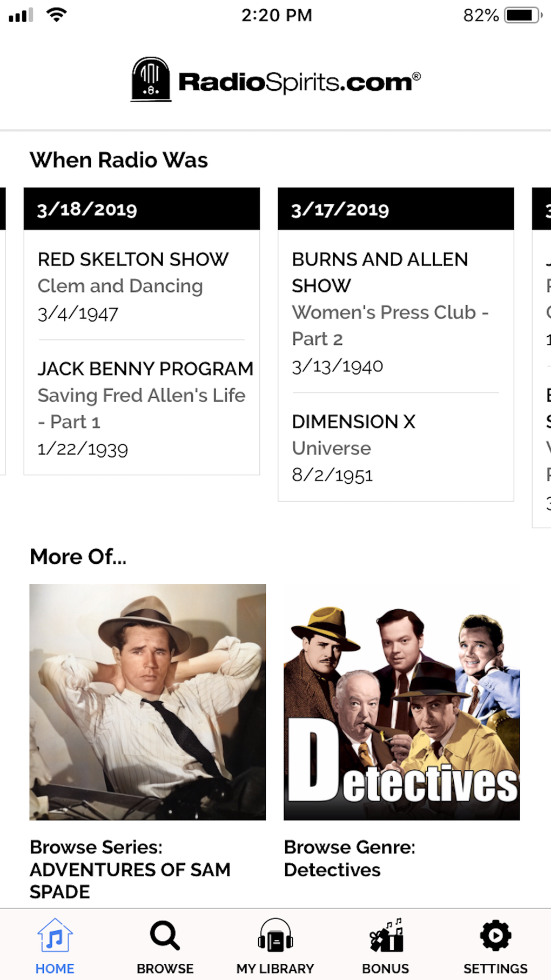Screen dimensions: 551x980
Task: Open Red Skelton Show episode
Action: tap(133, 286)
